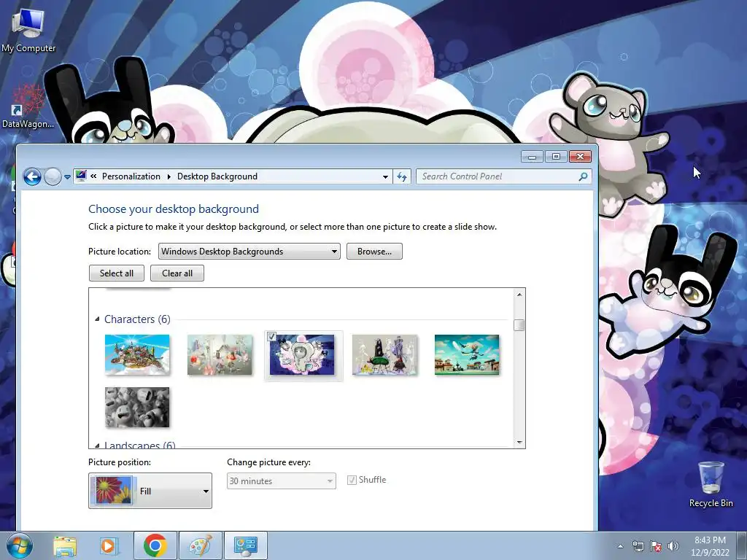
Task: Open the address bar history dropdown
Action: (x=385, y=177)
